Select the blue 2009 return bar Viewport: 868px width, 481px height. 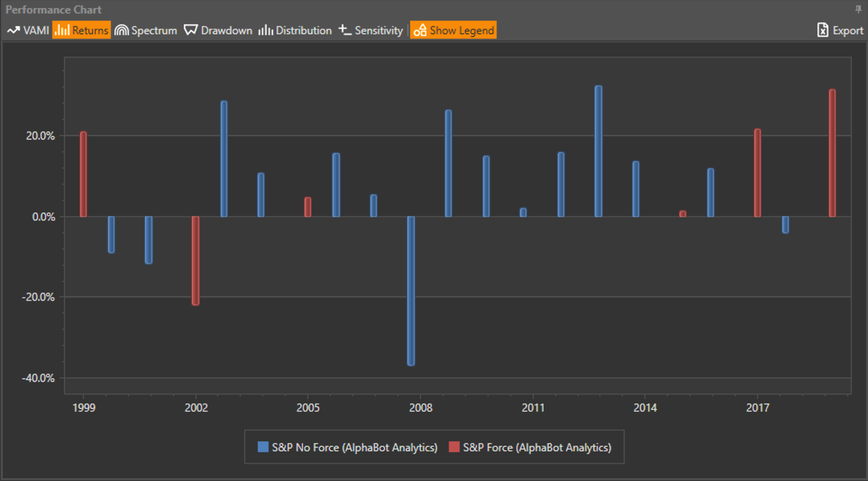pos(449,163)
